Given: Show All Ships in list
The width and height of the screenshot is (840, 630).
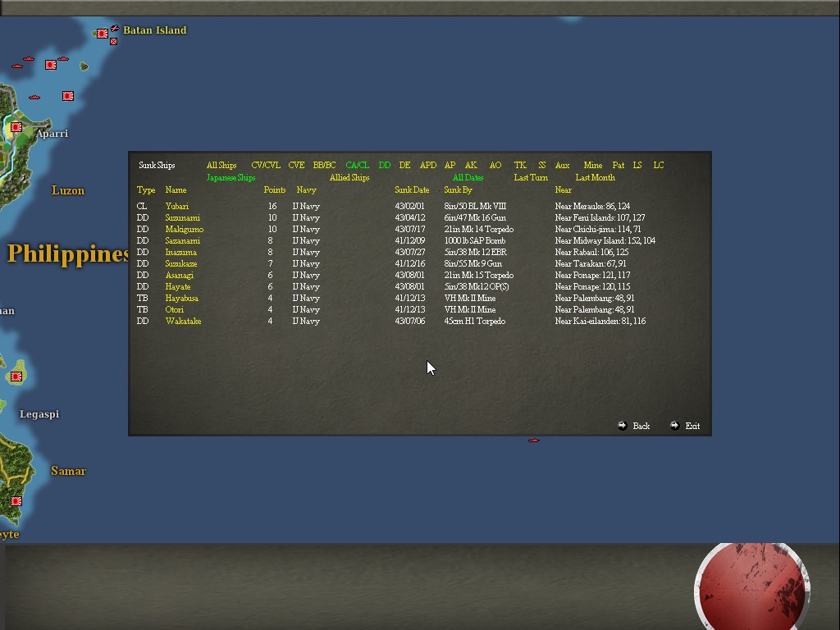Looking at the screenshot, I should pos(221,165).
